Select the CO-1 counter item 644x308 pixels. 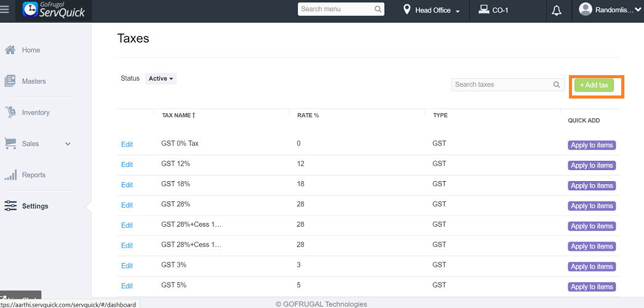tap(493, 10)
